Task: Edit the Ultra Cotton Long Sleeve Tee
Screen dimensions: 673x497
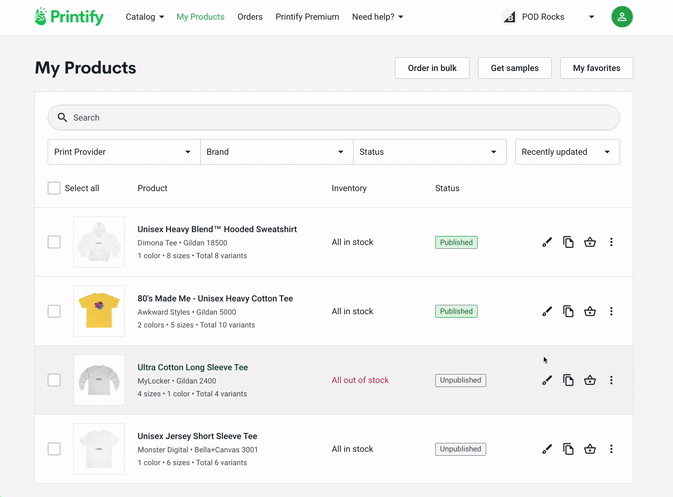Action: tap(547, 380)
